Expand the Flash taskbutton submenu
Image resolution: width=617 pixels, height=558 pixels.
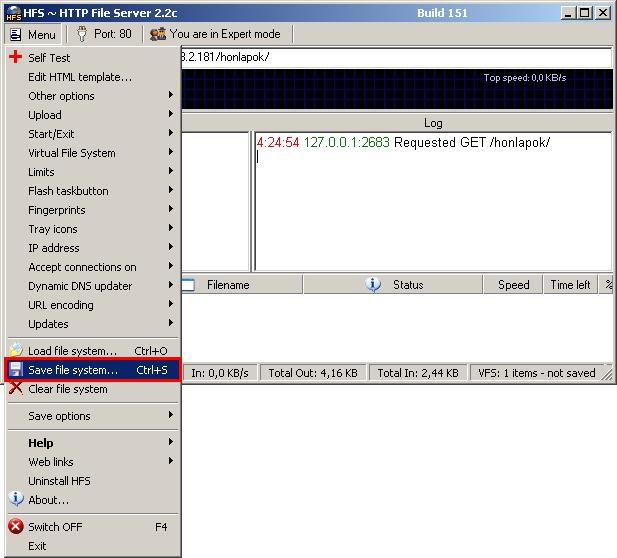(x=171, y=190)
